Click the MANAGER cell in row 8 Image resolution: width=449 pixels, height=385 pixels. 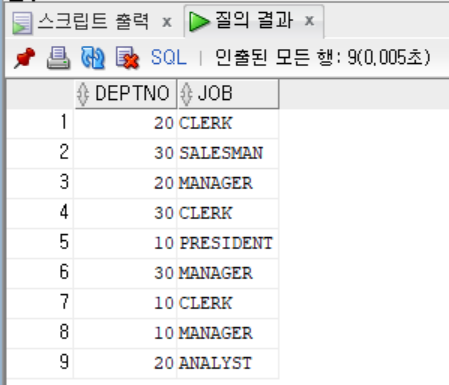pos(228,333)
